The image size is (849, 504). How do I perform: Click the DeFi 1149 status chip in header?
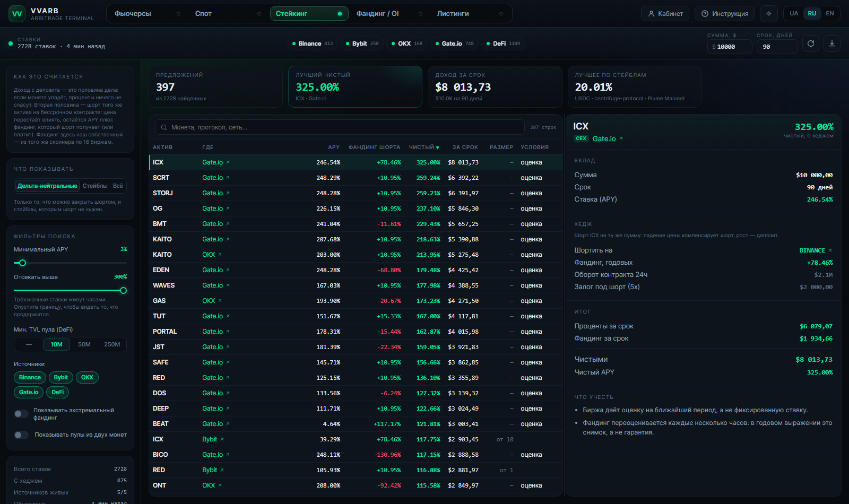pyautogui.click(x=503, y=44)
